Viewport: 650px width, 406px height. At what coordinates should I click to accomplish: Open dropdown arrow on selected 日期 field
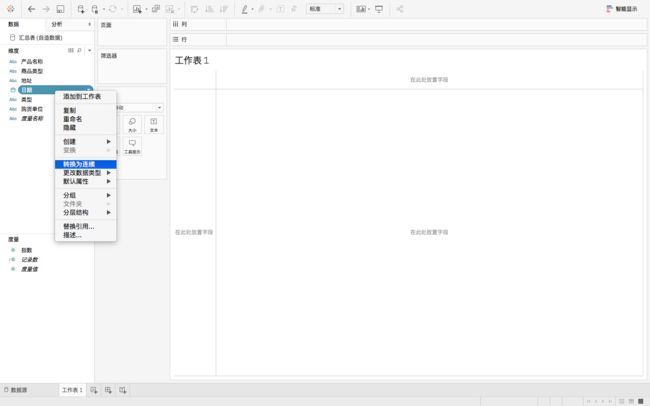click(x=89, y=90)
